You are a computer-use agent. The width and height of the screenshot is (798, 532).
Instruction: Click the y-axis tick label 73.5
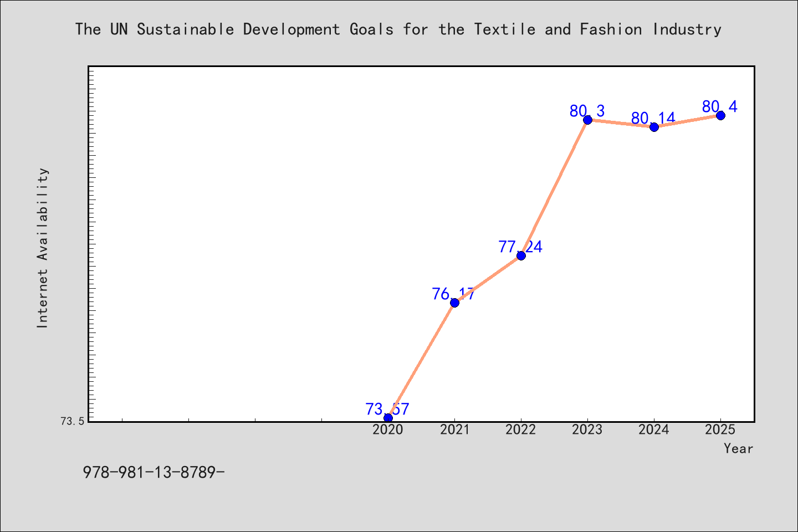pyautogui.click(x=73, y=422)
